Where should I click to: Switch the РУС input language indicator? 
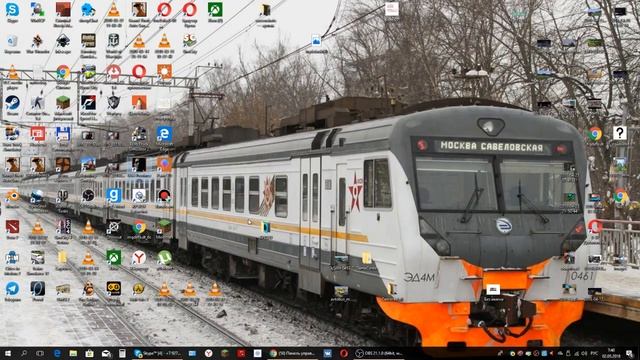[x=594, y=353]
